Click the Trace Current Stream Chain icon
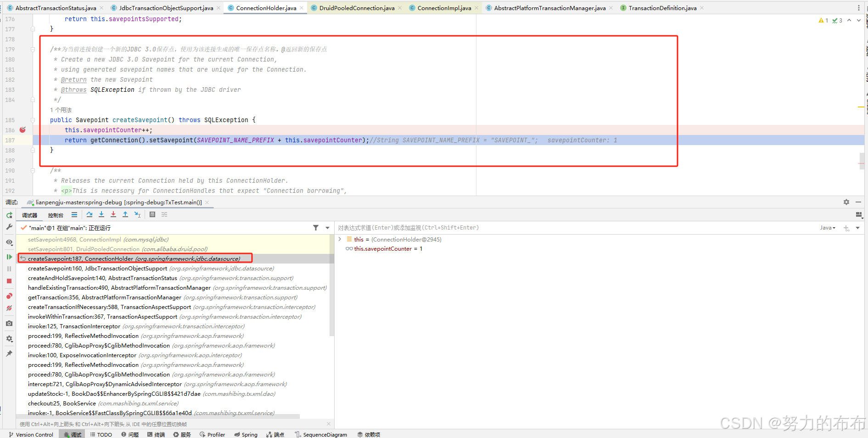This screenshot has width=868, height=438. click(164, 214)
